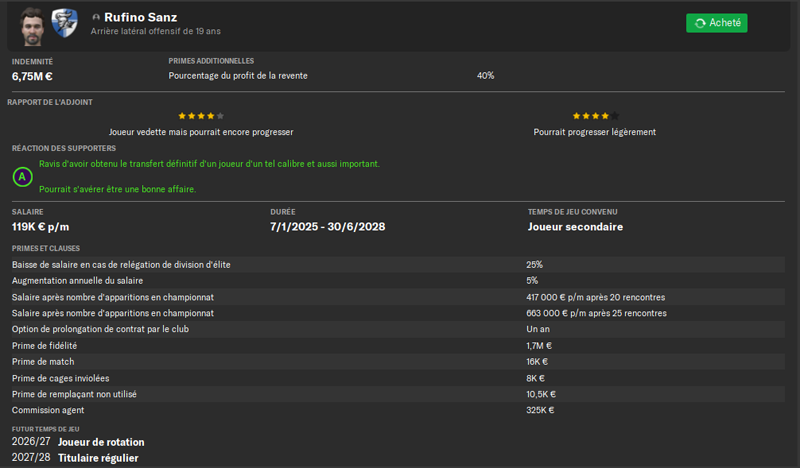Viewport: 800px width, 468px height.
Task: Click Rufino Sanz's player portrait
Action: point(32,27)
